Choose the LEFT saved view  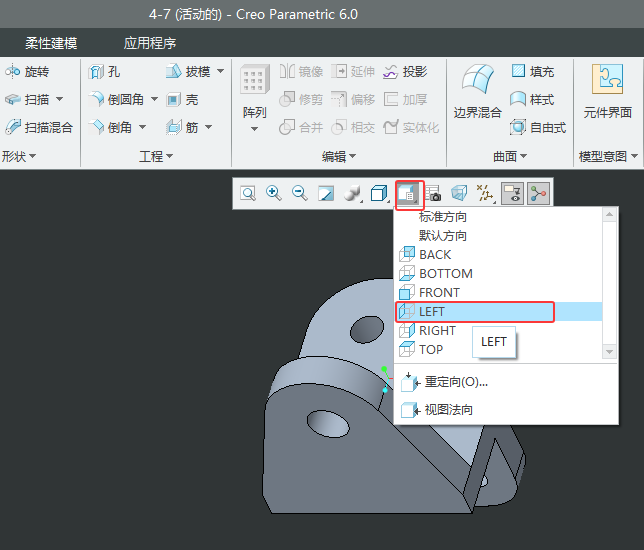point(498,312)
